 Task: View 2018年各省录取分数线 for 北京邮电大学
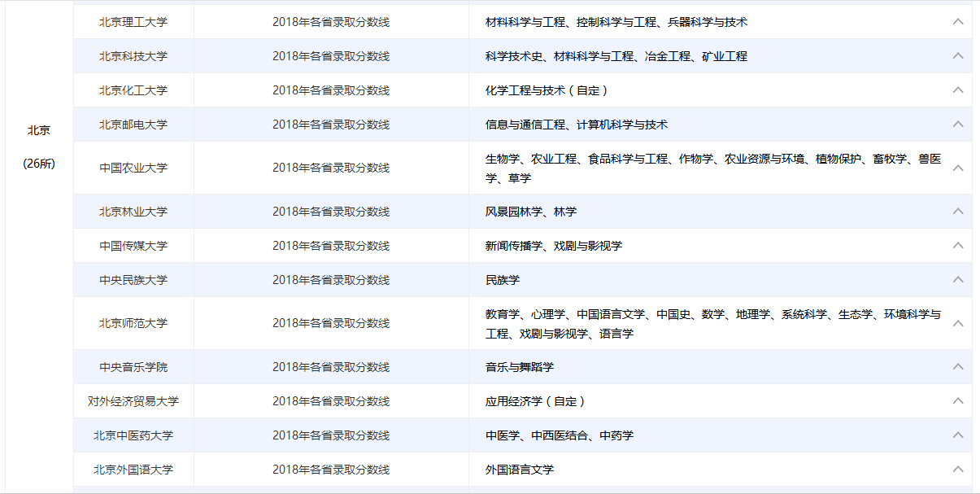(331, 125)
